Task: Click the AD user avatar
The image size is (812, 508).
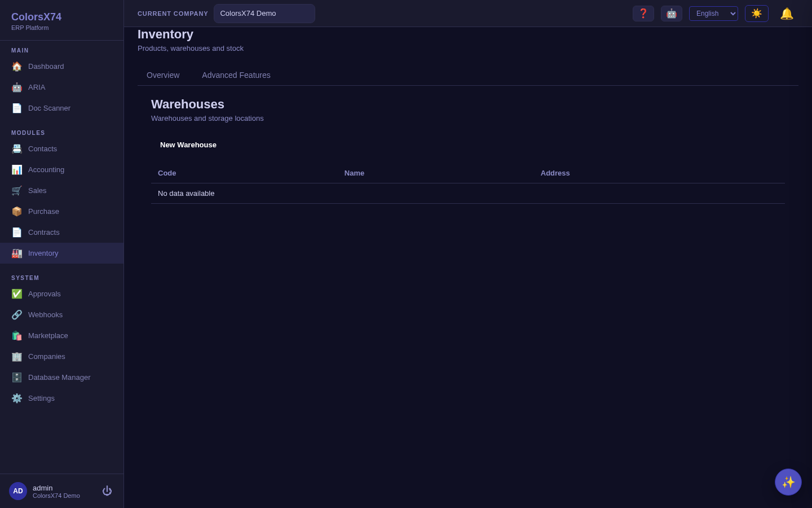Action: (18, 491)
